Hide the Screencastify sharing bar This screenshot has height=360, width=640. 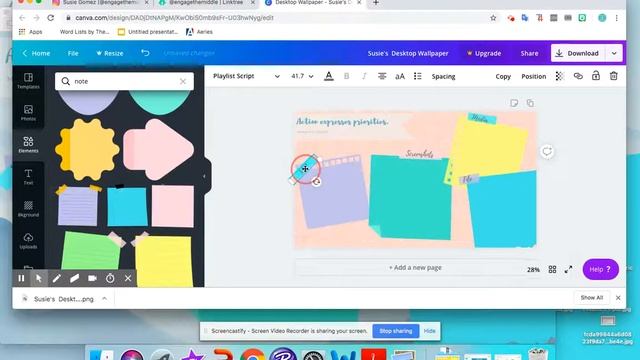click(429, 331)
